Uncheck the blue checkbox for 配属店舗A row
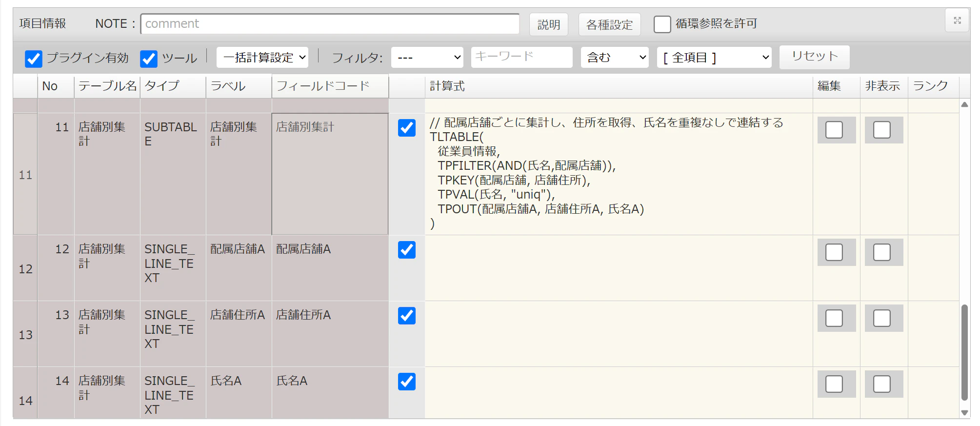The image size is (980, 426). coord(407,250)
